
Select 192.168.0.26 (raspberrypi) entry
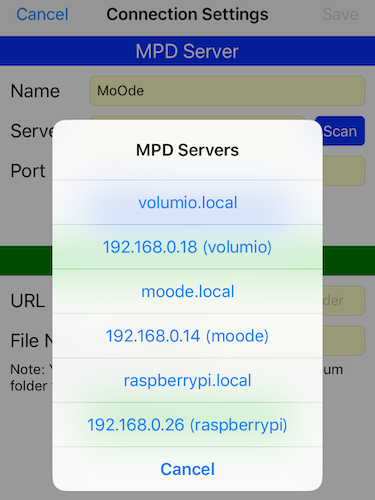click(187, 425)
